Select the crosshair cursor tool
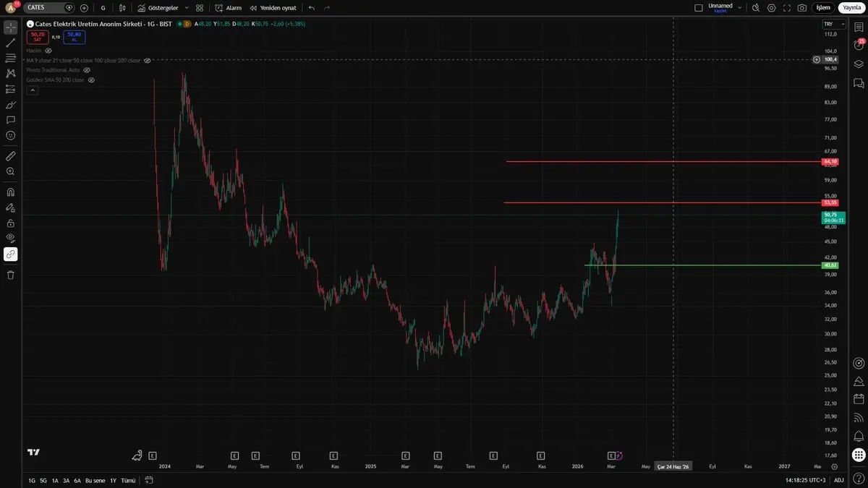This screenshot has width=868, height=488. coord(11,27)
